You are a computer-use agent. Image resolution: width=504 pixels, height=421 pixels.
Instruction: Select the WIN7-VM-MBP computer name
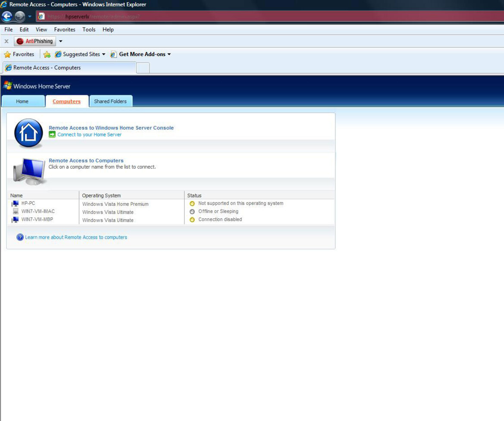click(x=37, y=220)
